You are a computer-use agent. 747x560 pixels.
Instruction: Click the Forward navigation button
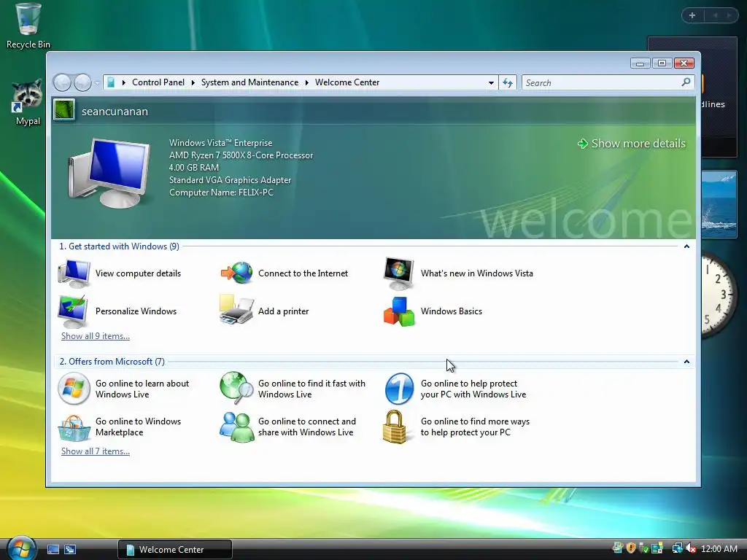point(82,83)
